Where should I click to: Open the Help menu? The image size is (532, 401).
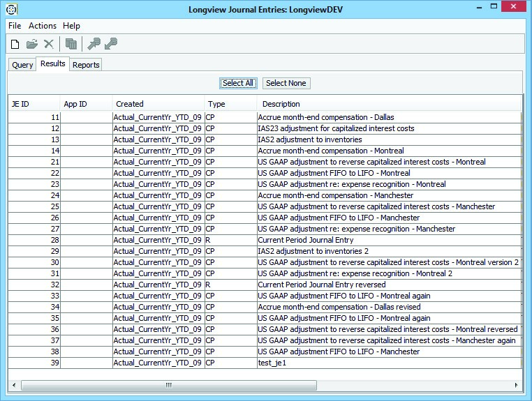71,26
